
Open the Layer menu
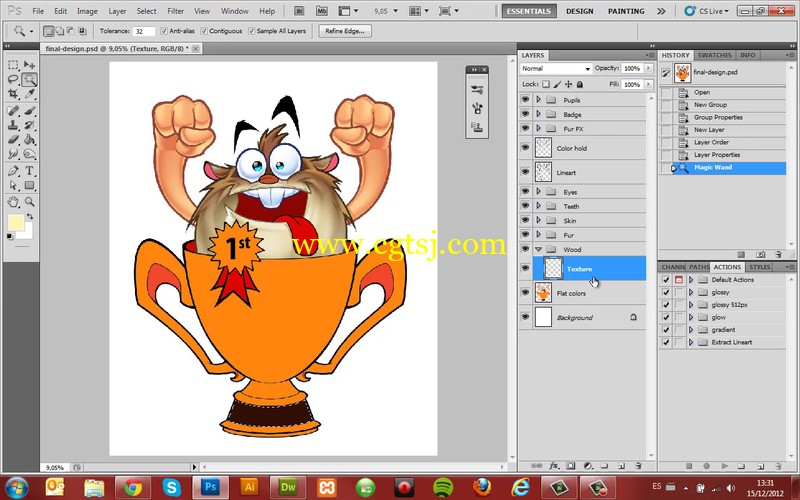coord(117,11)
